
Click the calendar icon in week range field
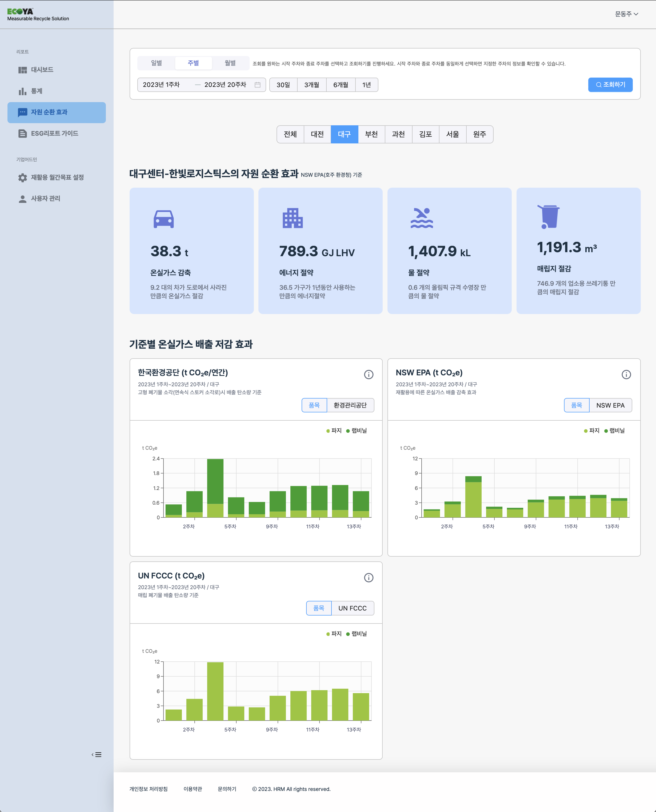(257, 85)
